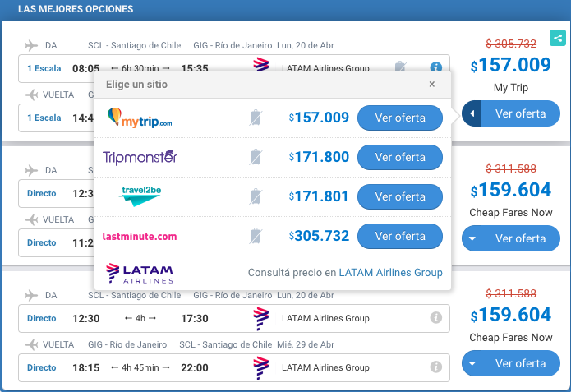571x392 pixels.
Task: Expand site dropdown for second Cheap Fares Now
Action: (472, 238)
